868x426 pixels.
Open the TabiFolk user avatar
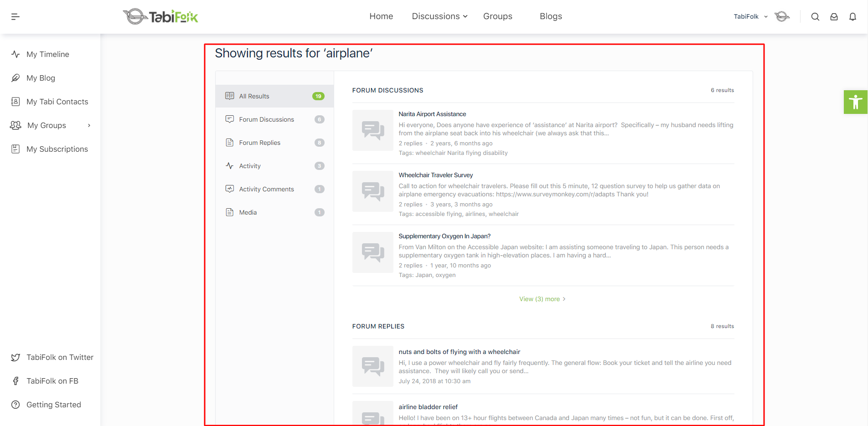[x=782, y=16]
